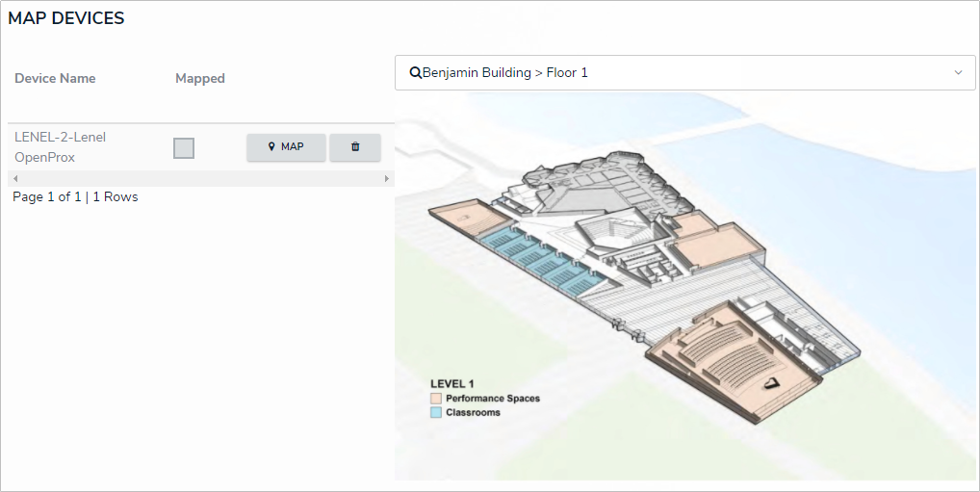Click the Classrooms legend label
Image resolution: width=980 pixels, height=492 pixels.
473,413
